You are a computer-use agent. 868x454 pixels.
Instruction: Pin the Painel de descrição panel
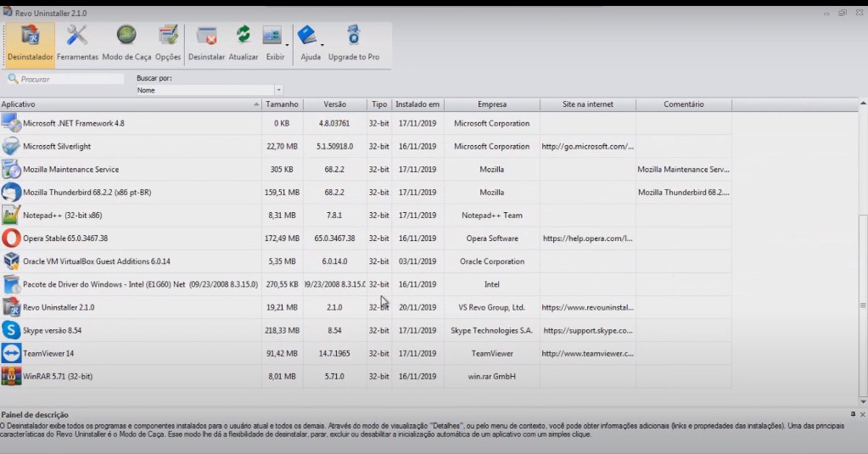[x=853, y=414]
